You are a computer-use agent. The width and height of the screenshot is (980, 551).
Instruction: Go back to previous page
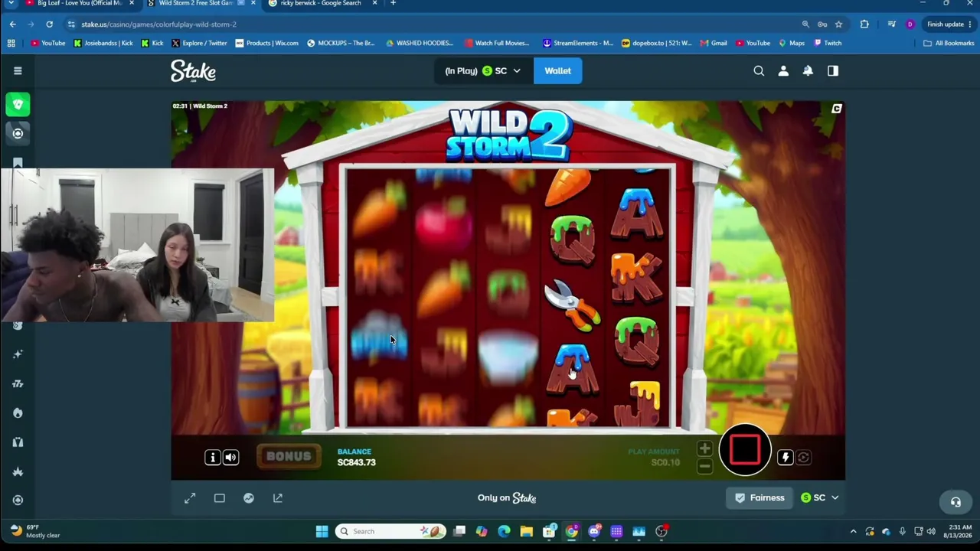[x=13, y=24]
